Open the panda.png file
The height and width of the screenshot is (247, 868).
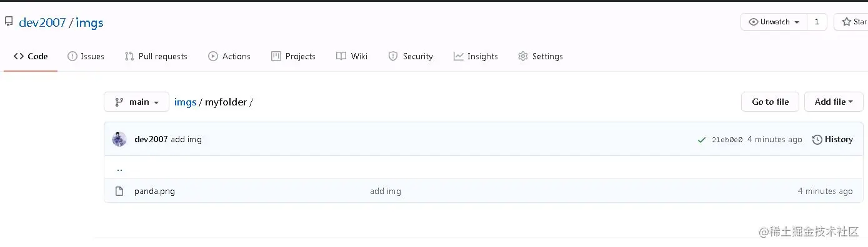click(154, 191)
